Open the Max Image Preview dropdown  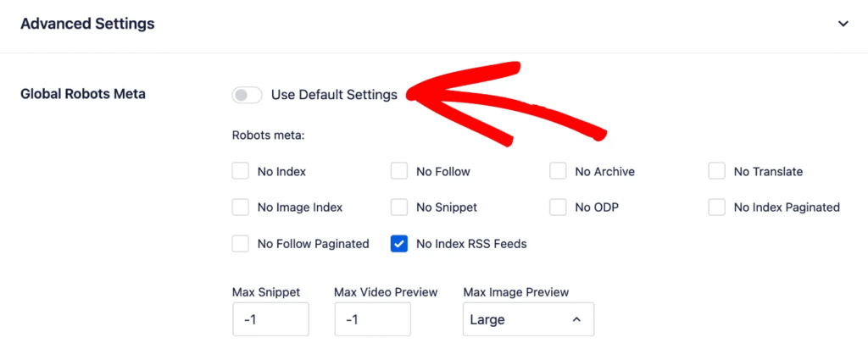pos(529,319)
